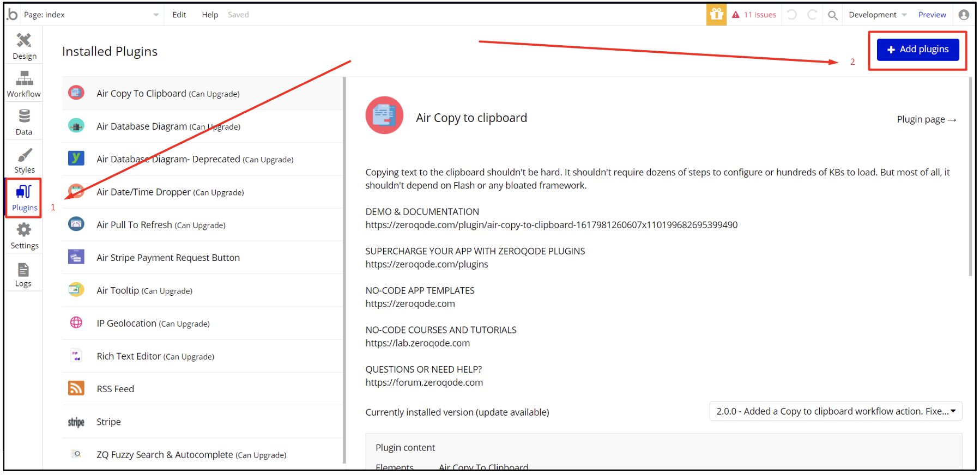Click the https://forum.zeroqode.com URL
Image resolution: width=980 pixels, height=475 pixels.
click(424, 382)
